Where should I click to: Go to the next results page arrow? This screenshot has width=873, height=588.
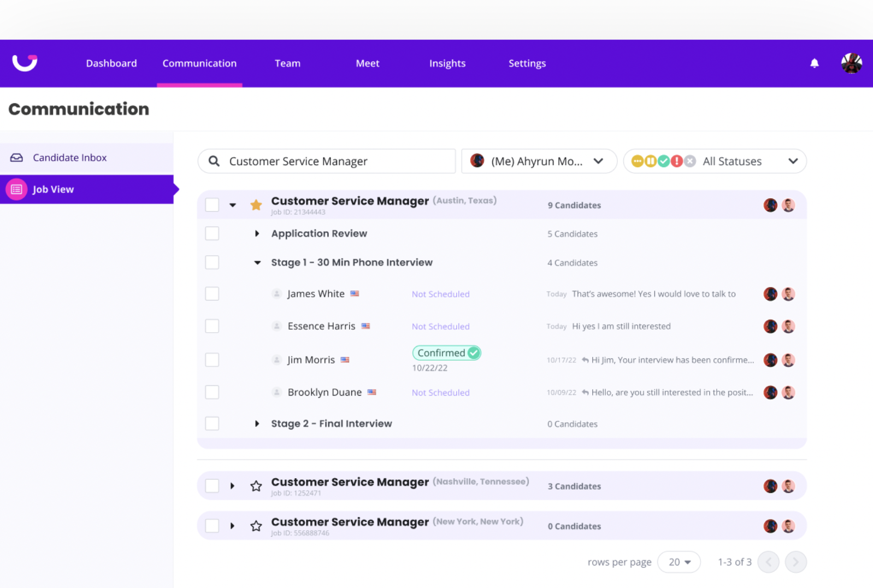coord(795,562)
